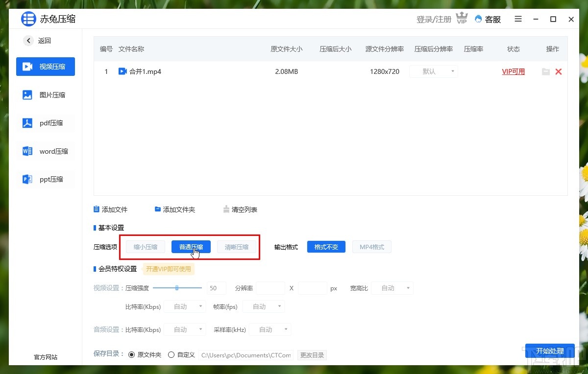Select 视频压缩 in sidebar
The height and width of the screenshot is (374, 588).
point(46,67)
